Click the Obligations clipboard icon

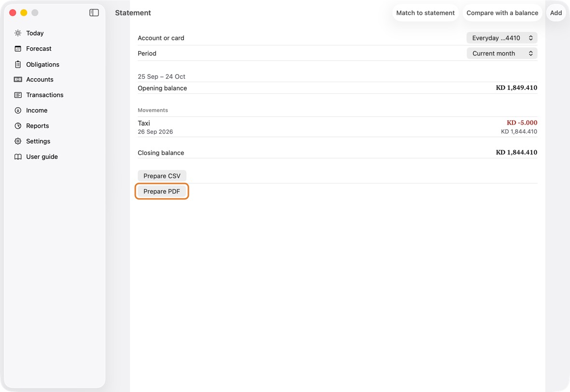coord(18,64)
